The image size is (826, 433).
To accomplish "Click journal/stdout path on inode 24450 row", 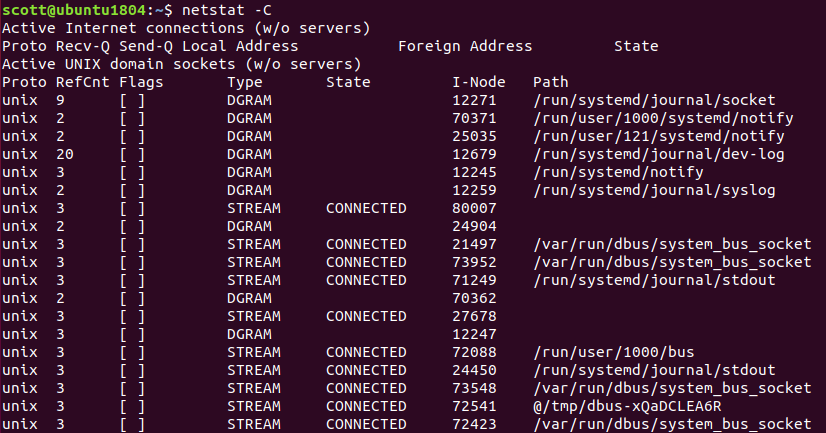I will (x=654, y=370).
